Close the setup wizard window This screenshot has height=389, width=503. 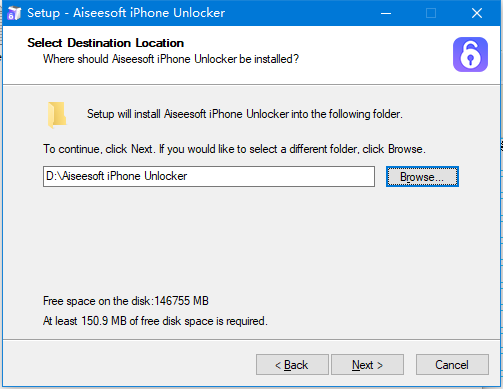477,13
